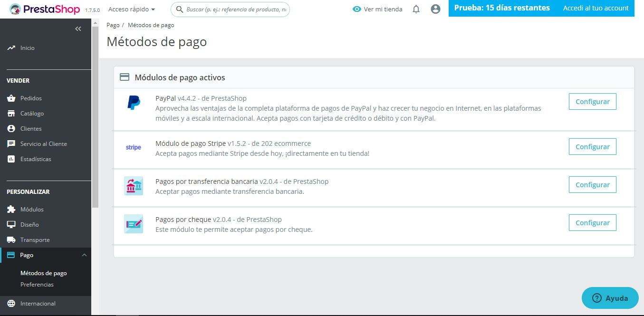644x316 pixels.
Task: Collapse the Pago menu chevron
Action: tap(84, 255)
